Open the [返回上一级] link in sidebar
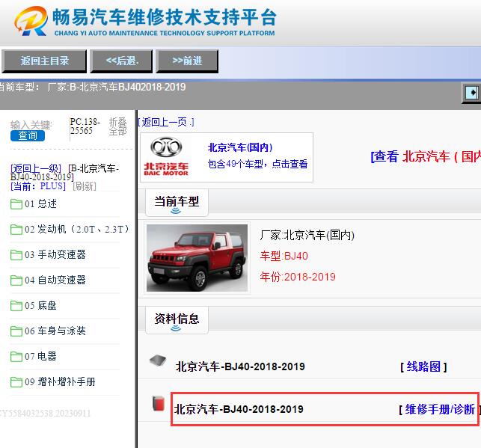 coord(36,168)
